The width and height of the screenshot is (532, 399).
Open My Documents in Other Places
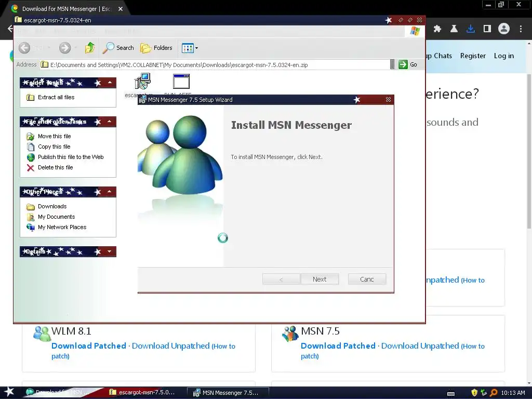coord(56,217)
